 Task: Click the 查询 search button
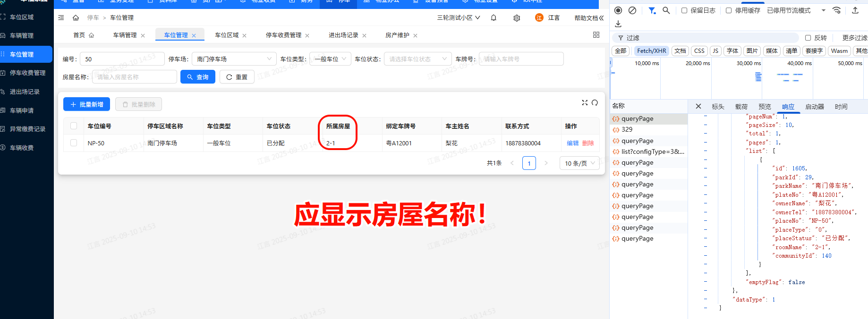point(197,77)
